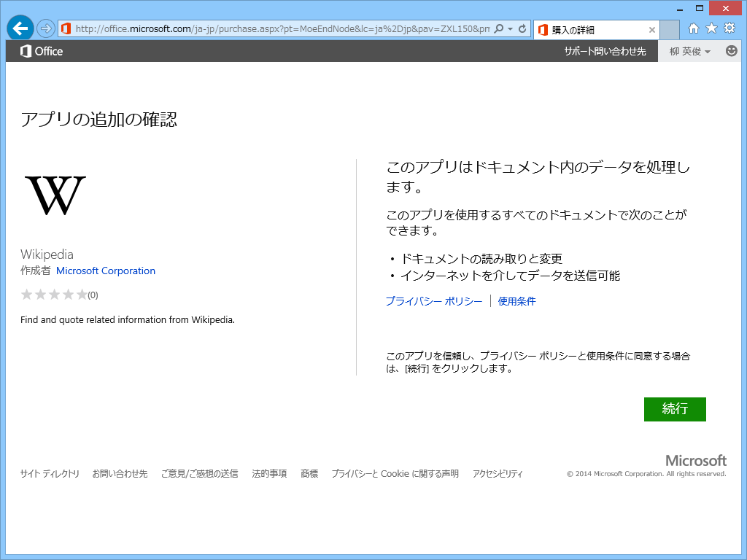This screenshot has height=560, width=747.
Task: Open ご意見/ご感想の送信 footer link
Action: [200, 473]
